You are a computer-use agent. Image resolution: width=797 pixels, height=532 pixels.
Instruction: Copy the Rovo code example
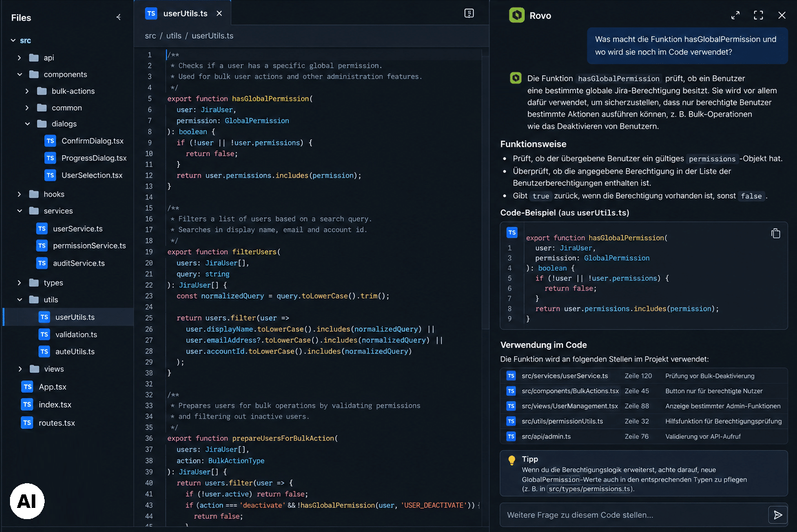coord(775,233)
